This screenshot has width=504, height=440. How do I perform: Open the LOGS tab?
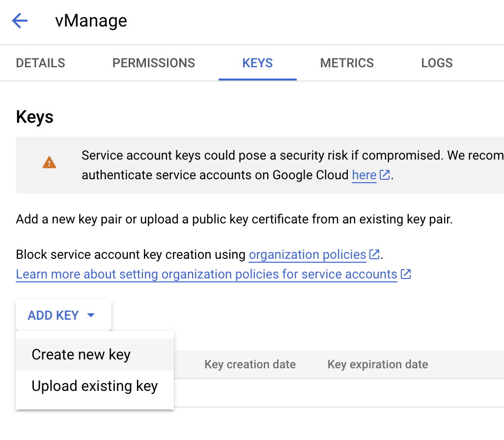click(437, 63)
